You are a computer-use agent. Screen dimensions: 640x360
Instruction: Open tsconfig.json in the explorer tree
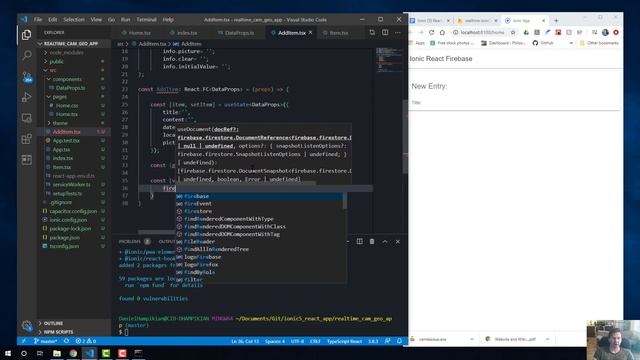pos(64,246)
